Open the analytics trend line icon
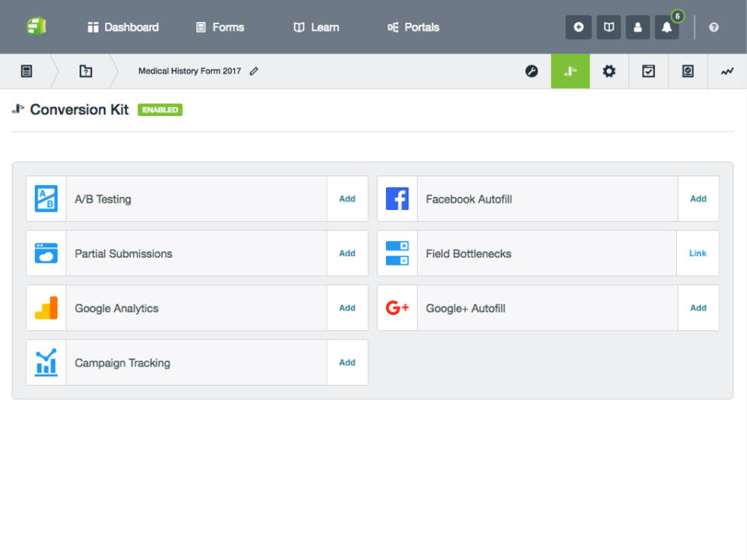 (x=727, y=72)
